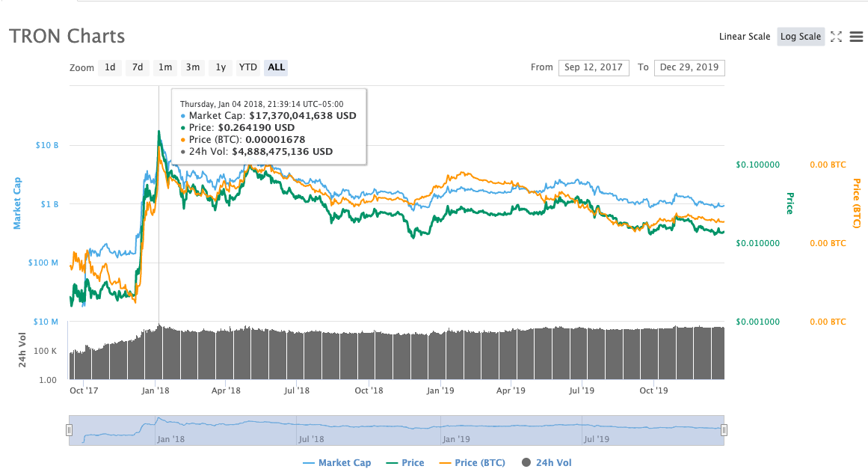Edit the To date field
Screen dimensions: 868x469
(689, 67)
